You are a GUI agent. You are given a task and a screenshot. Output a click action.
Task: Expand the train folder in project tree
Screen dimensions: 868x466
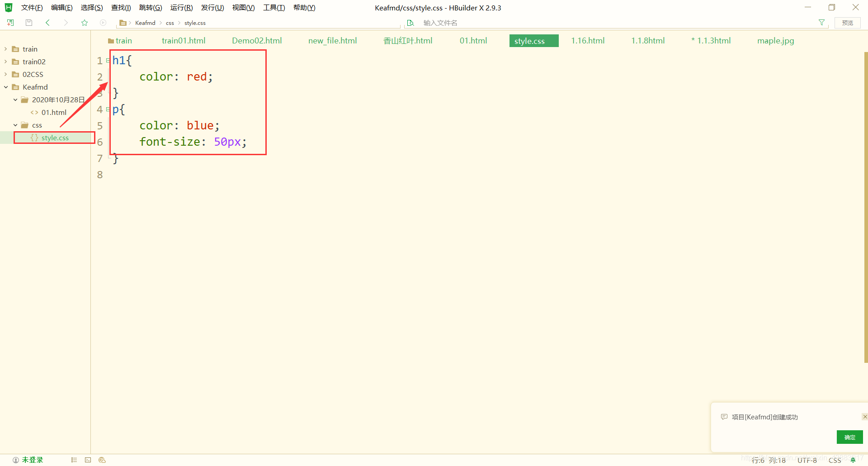click(5, 49)
